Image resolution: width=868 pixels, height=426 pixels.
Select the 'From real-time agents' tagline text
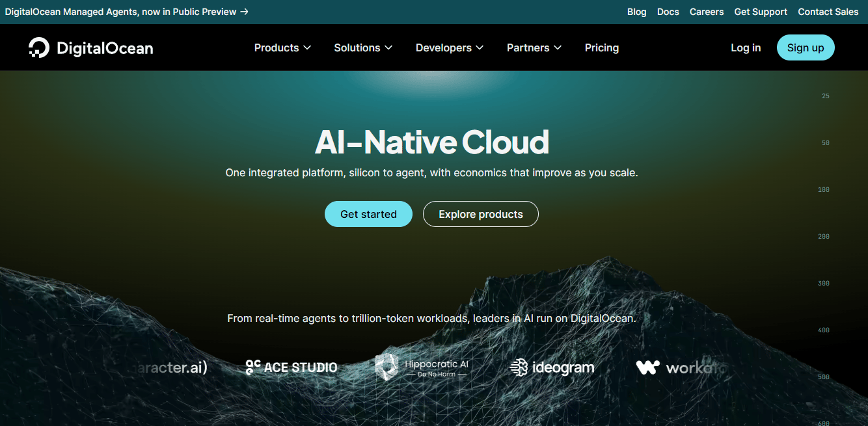coord(431,319)
